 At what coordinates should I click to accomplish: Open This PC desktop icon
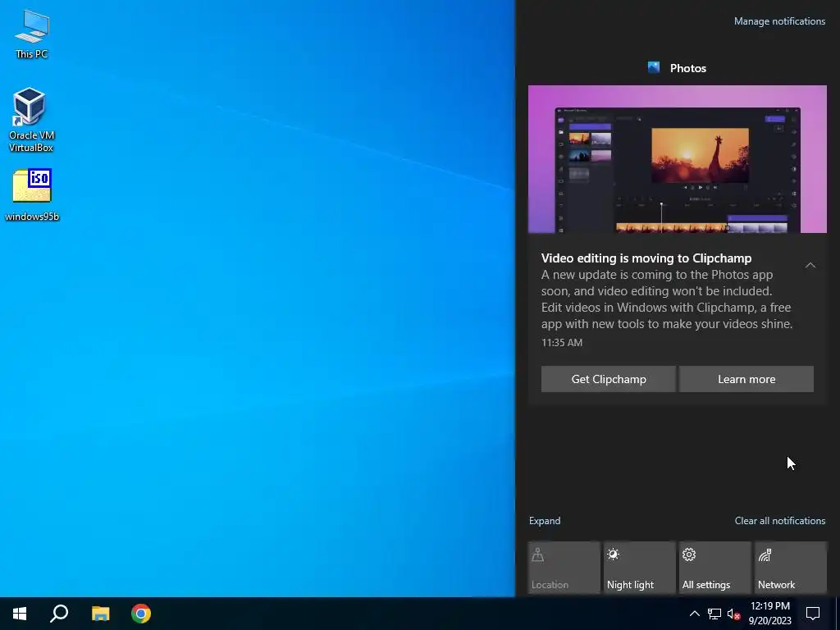[x=32, y=34]
